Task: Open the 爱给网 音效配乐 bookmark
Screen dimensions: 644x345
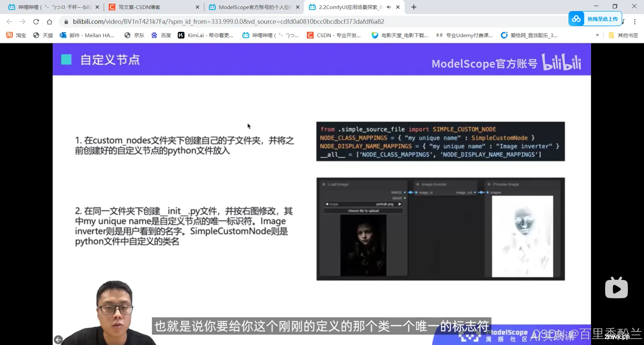Action: click(529, 35)
